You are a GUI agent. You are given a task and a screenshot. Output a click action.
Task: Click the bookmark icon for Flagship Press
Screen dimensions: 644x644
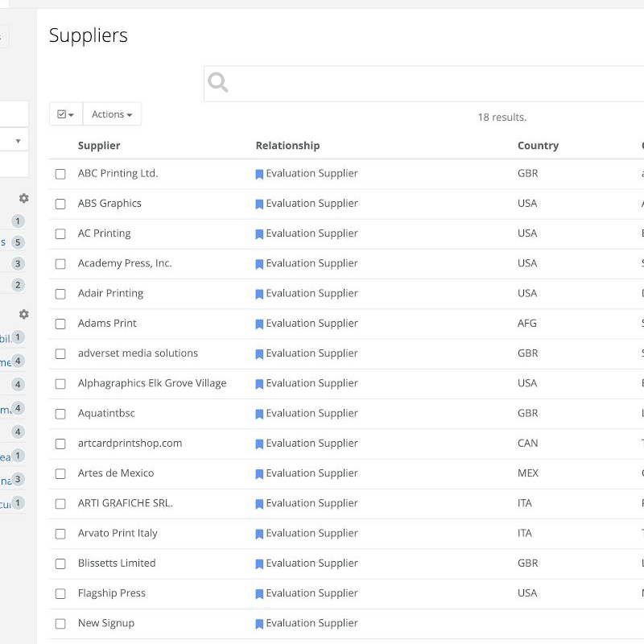pyautogui.click(x=259, y=594)
